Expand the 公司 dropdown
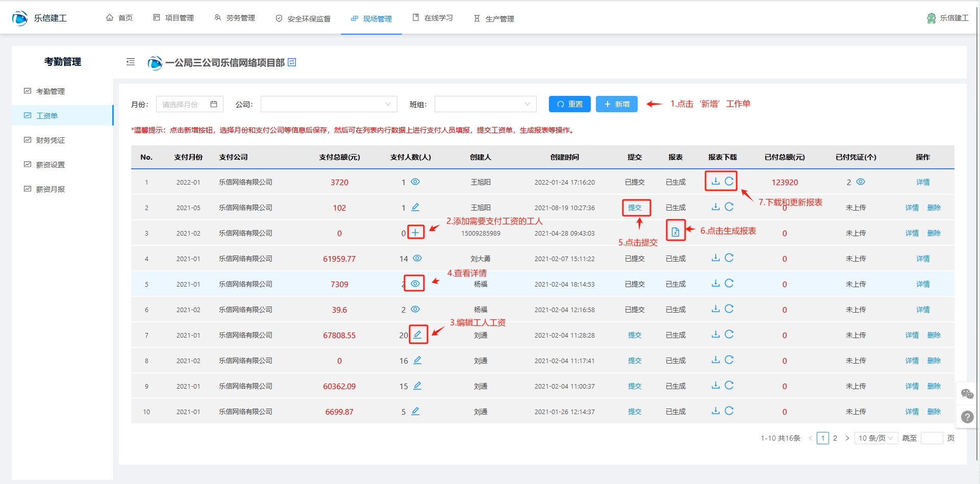Screen dimensions: 980x484 (x=329, y=104)
